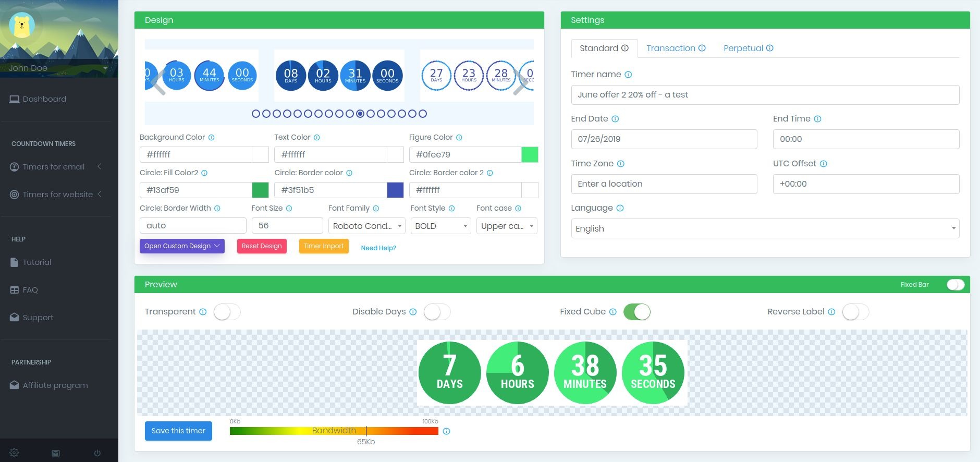The width and height of the screenshot is (980, 462).
Task: Click the Support envelope icon
Action: tap(15, 317)
